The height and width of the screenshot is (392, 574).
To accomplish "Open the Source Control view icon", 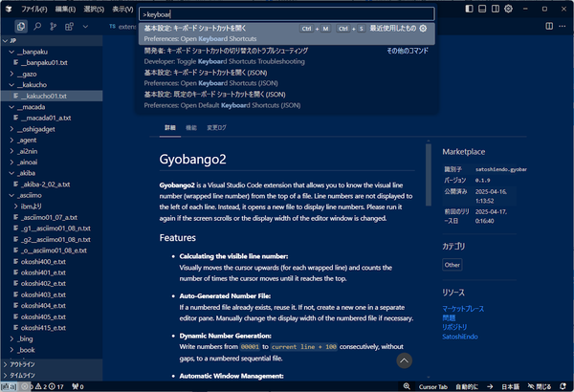I will pos(53,27).
